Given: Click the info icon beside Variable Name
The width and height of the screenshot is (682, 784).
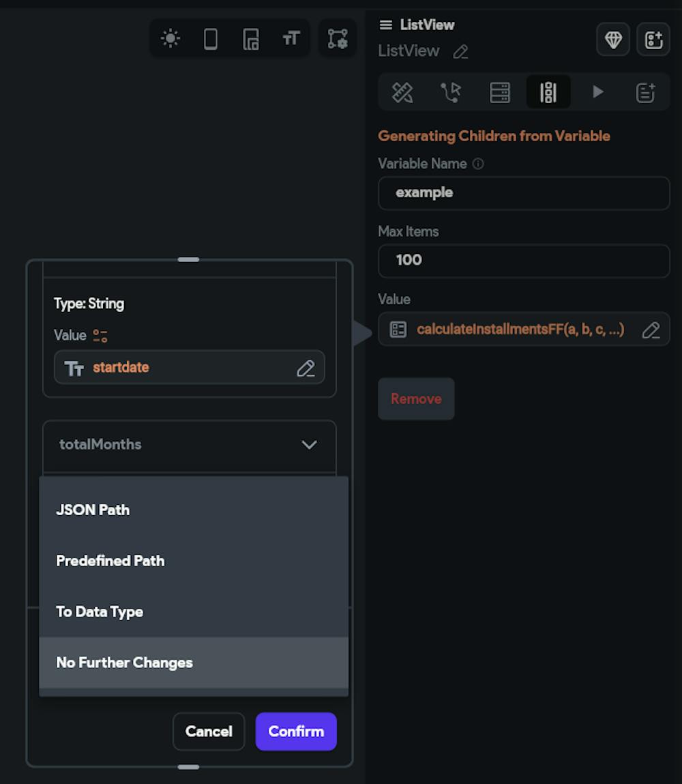Looking at the screenshot, I should point(478,164).
